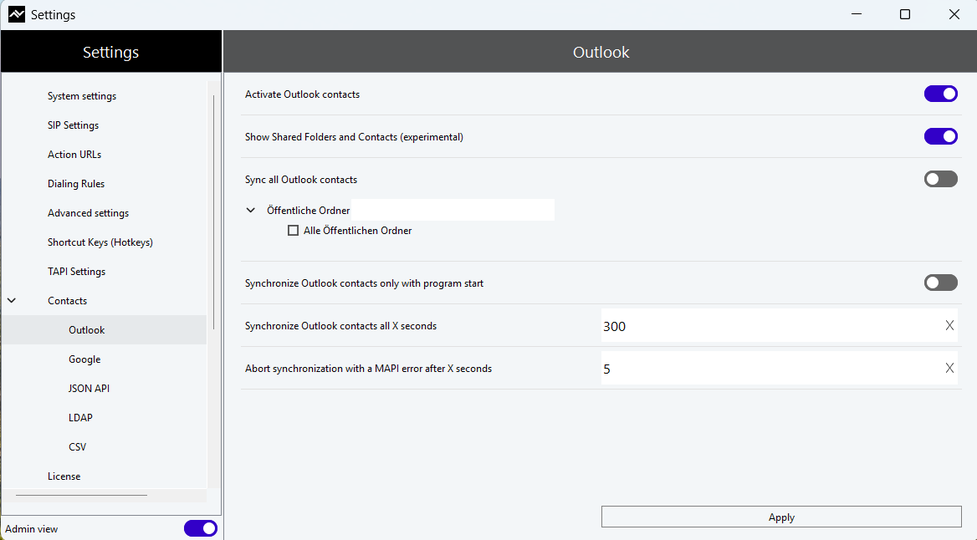Disable Activate Outlook contacts switch
Image resolution: width=977 pixels, height=540 pixels.
point(940,94)
